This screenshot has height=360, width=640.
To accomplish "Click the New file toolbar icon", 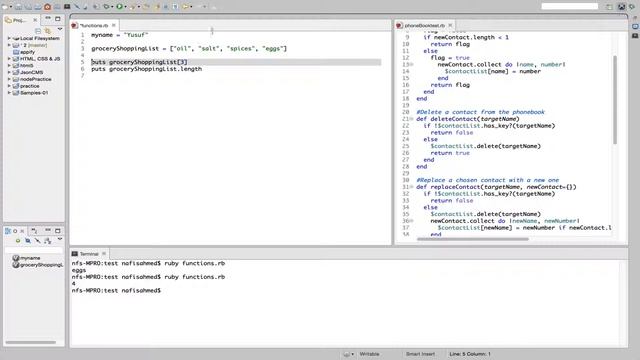I will click(x=5, y=7).
